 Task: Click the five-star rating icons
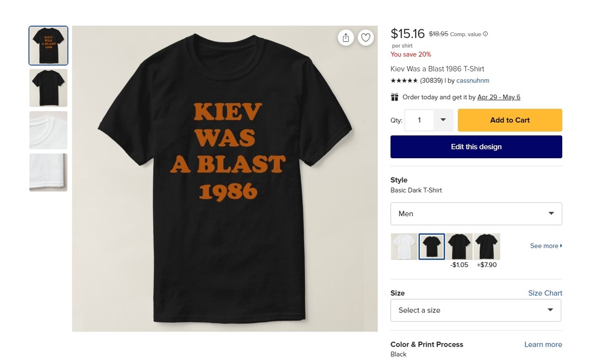point(404,80)
